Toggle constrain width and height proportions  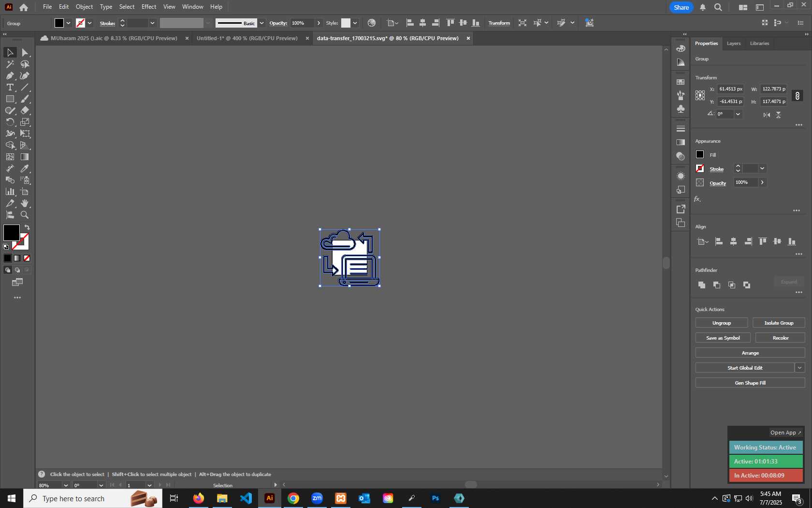[797, 96]
